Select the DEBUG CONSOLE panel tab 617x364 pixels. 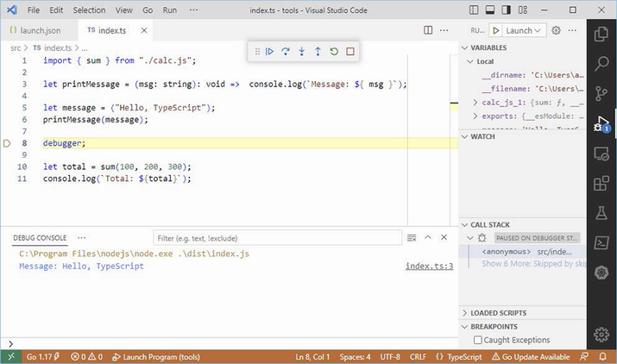(40, 238)
